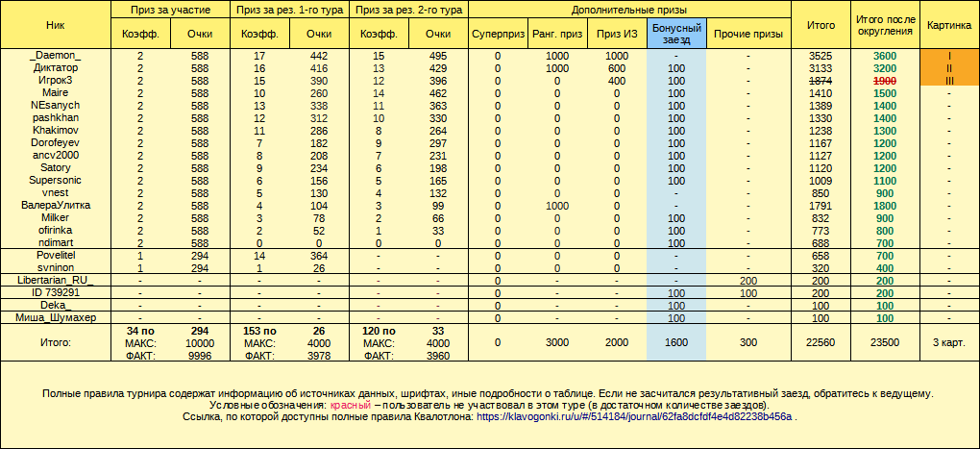
Task: Select the orange Картинка cell marked III
Action: point(949,80)
